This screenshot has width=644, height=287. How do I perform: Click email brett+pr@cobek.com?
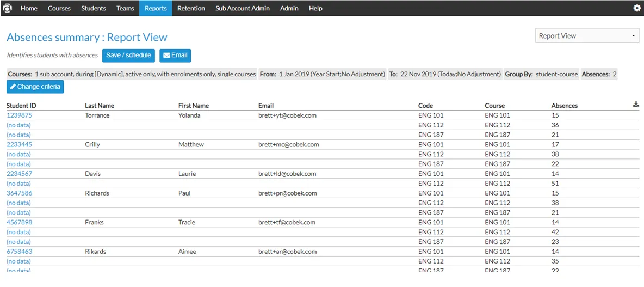288,193
